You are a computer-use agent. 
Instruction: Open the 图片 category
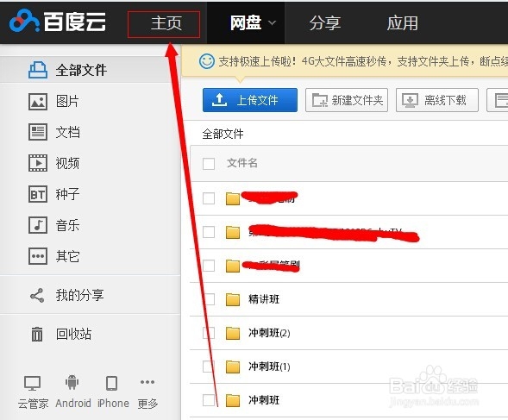(x=67, y=101)
